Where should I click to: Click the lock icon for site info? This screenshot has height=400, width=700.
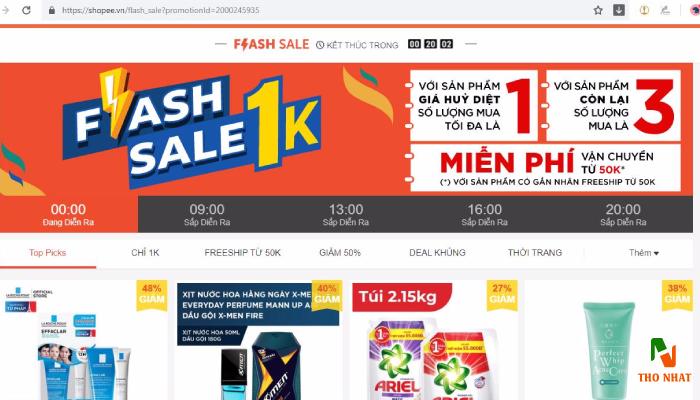(x=52, y=10)
